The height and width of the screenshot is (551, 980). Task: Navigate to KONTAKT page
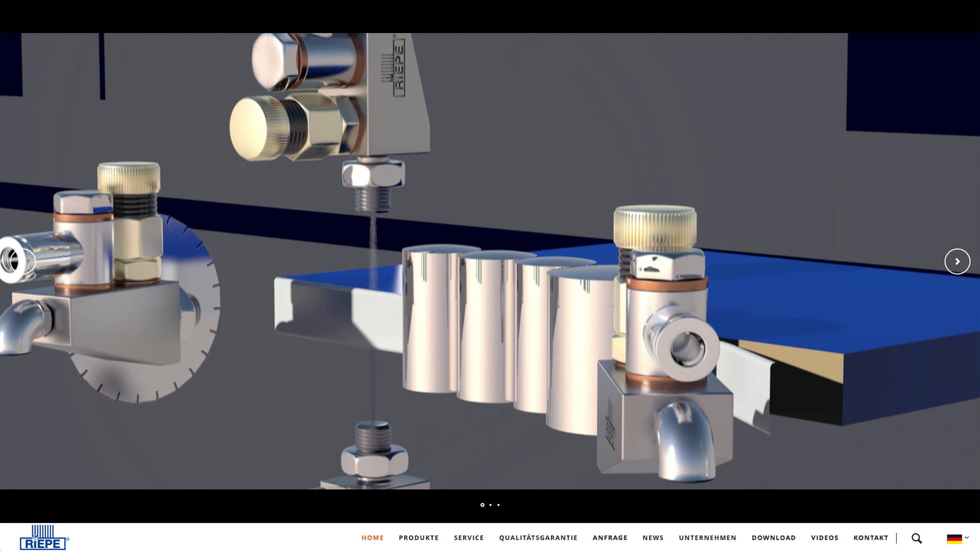871,538
